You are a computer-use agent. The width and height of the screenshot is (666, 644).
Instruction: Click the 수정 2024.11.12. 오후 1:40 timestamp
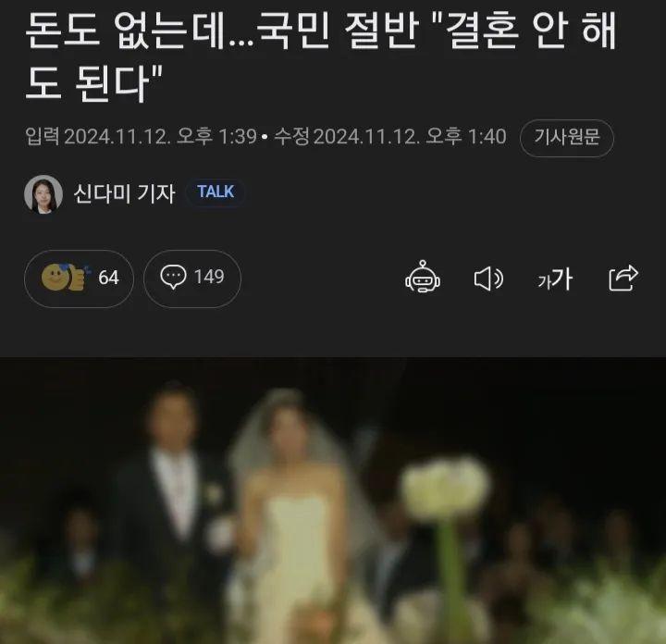pos(390,137)
